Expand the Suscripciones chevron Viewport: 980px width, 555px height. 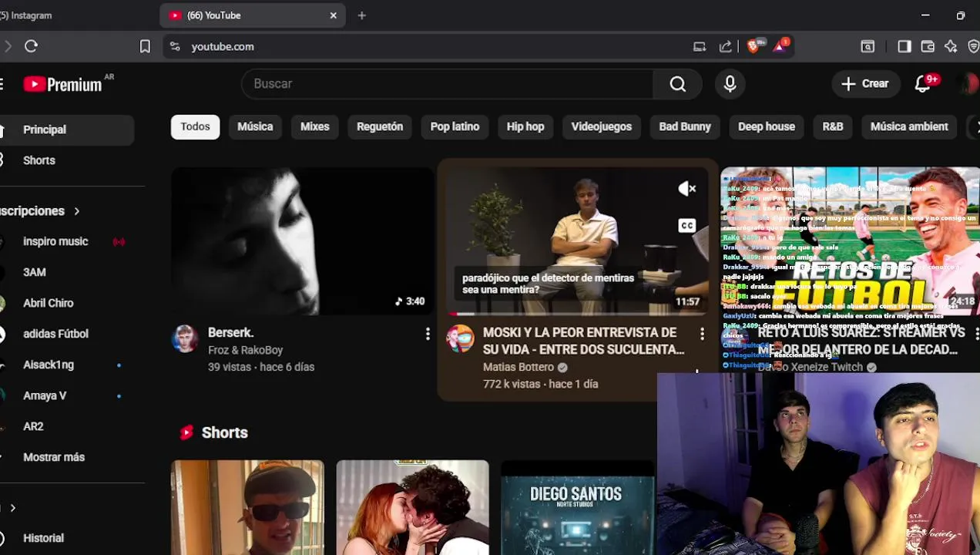tap(76, 210)
